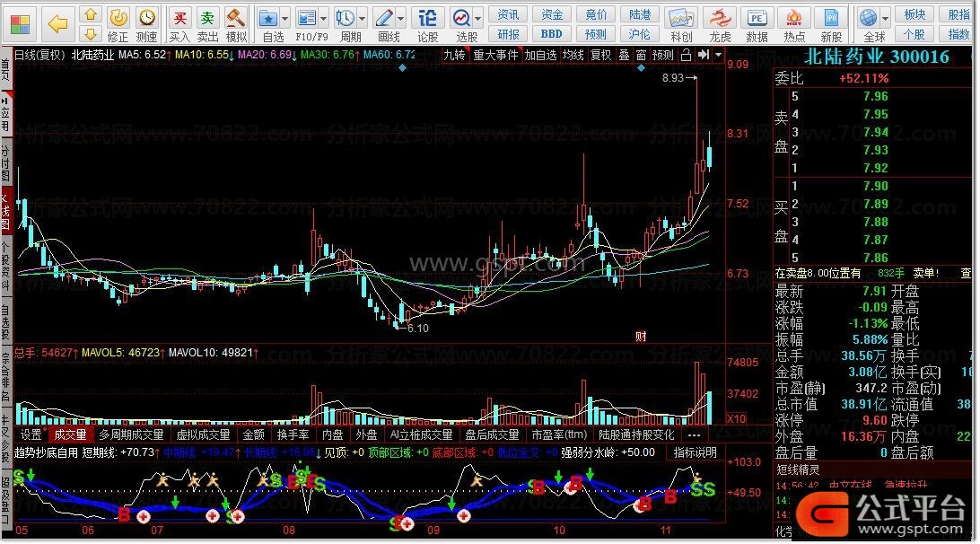Click 加自选 to add to watchlist
Image resolution: width=980 pixels, height=544 pixels.
pyautogui.click(x=540, y=55)
